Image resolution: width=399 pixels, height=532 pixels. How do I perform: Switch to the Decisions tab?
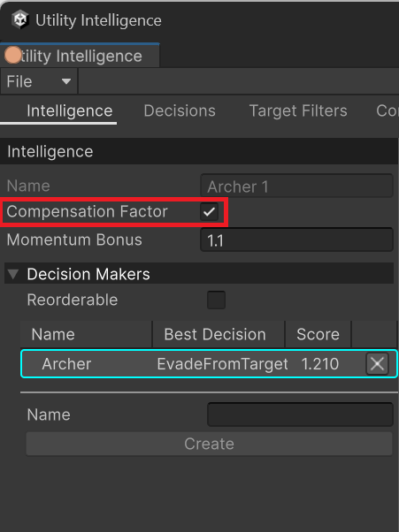tap(180, 110)
